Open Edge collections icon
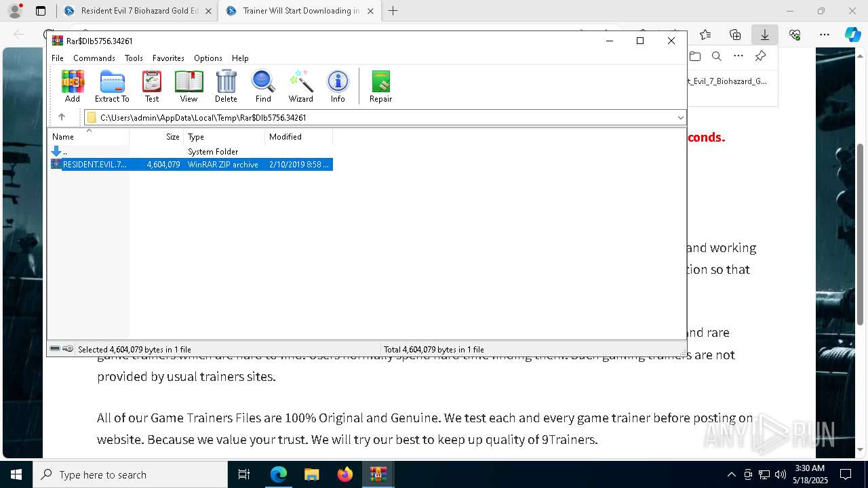The height and width of the screenshot is (488, 868). [735, 35]
